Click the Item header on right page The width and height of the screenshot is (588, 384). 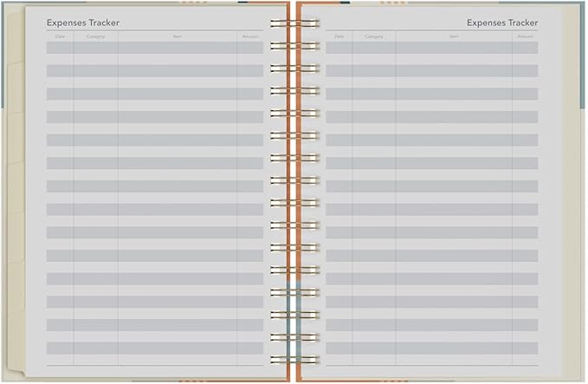click(x=454, y=37)
